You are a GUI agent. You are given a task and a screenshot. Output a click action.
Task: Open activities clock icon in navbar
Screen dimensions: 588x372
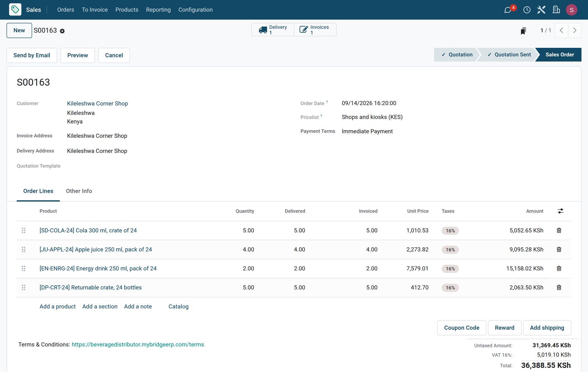tap(527, 10)
